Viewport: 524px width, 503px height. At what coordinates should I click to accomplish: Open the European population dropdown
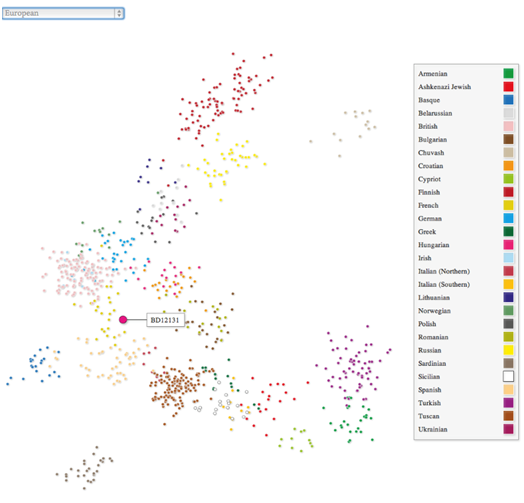coord(63,13)
